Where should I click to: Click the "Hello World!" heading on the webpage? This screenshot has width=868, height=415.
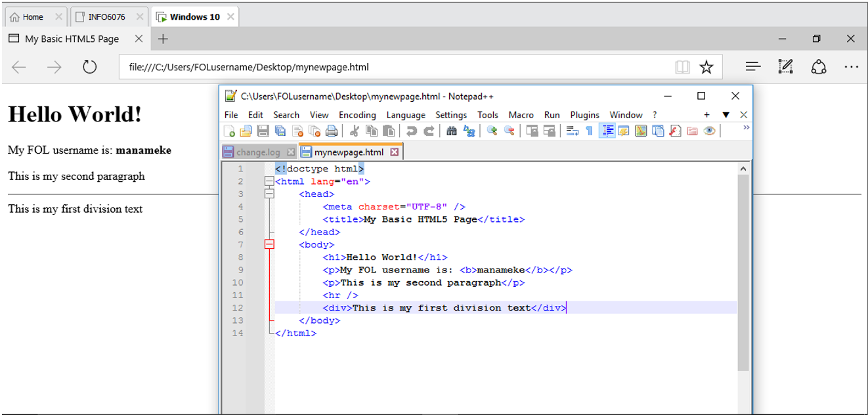coord(75,114)
